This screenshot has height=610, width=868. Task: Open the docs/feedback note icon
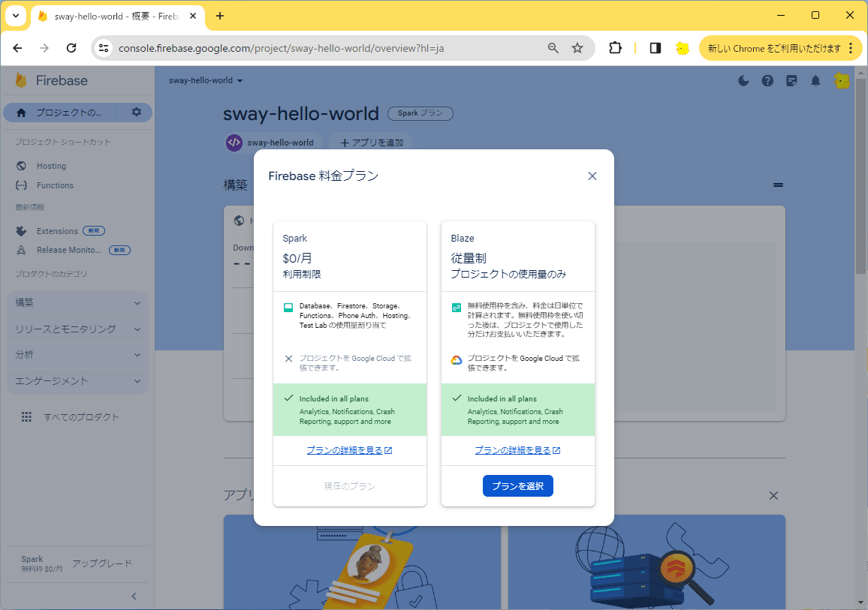click(791, 81)
